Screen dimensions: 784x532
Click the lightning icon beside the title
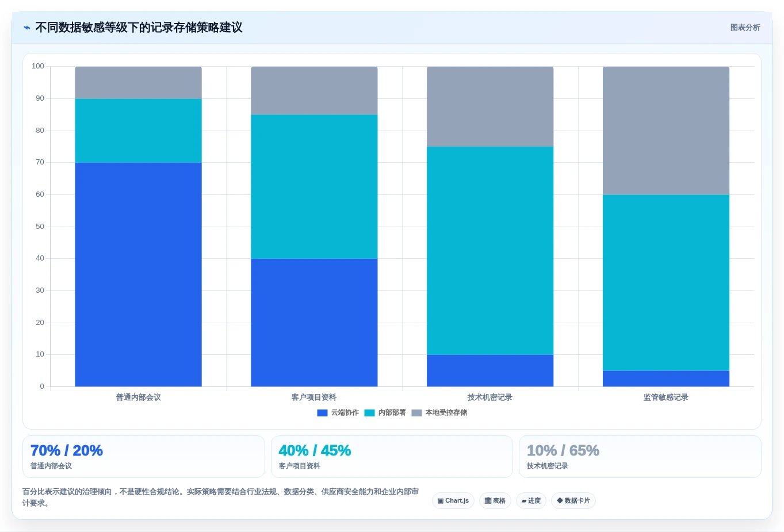(27, 28)
